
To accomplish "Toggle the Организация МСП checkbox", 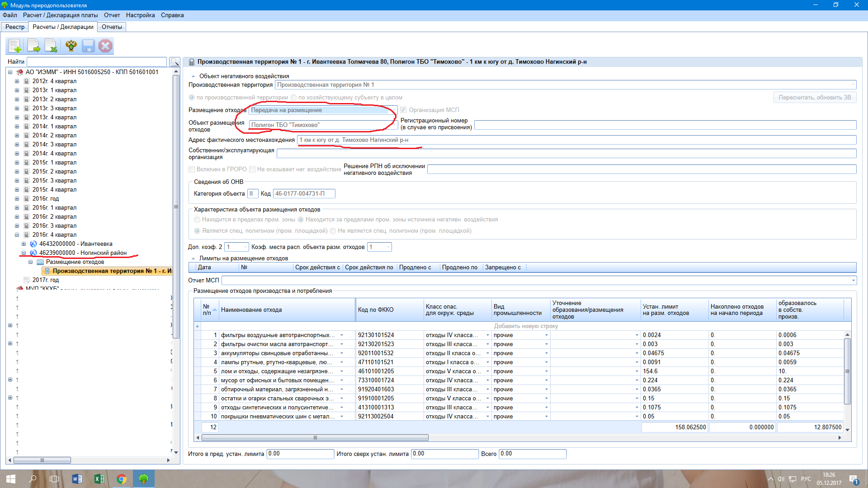I will pyautogui.click(x=403, y=110).
